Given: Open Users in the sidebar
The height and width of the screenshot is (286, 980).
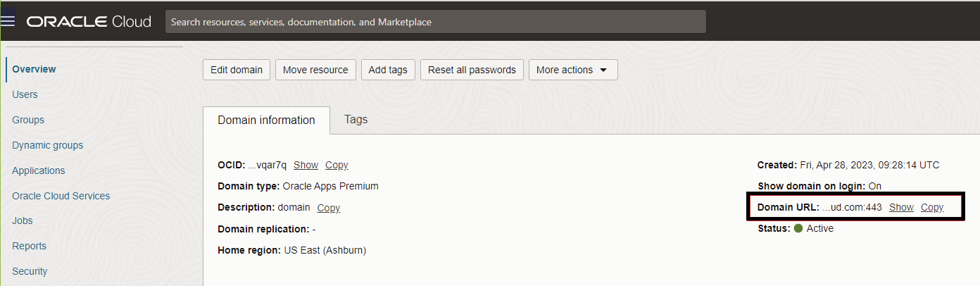Looking at the screenshot, I should [x=25, y=94].
